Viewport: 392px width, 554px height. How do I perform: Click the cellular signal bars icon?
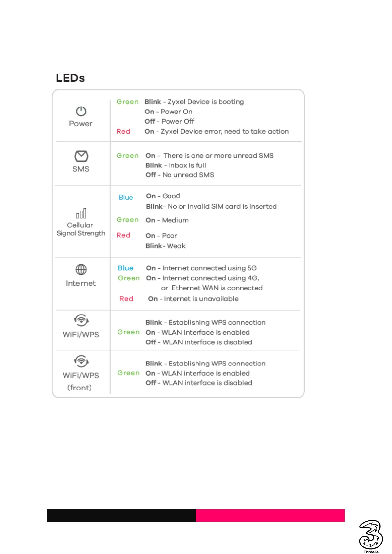click(x=81, y=214)
